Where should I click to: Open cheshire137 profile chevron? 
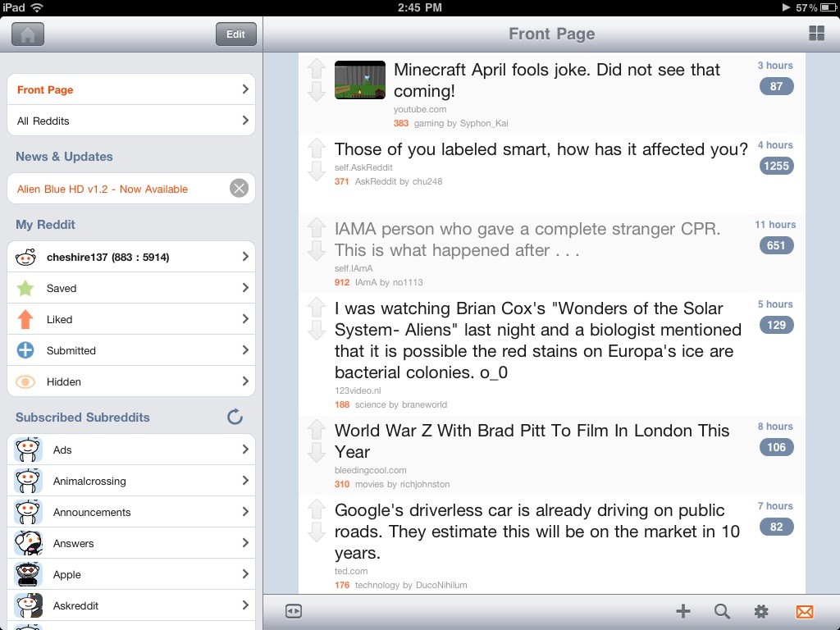click(245, 257)
